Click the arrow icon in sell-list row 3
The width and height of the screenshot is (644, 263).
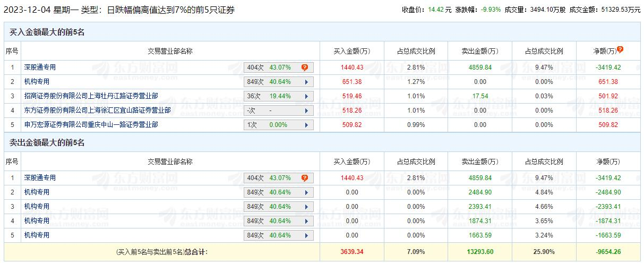coord(306,207)
